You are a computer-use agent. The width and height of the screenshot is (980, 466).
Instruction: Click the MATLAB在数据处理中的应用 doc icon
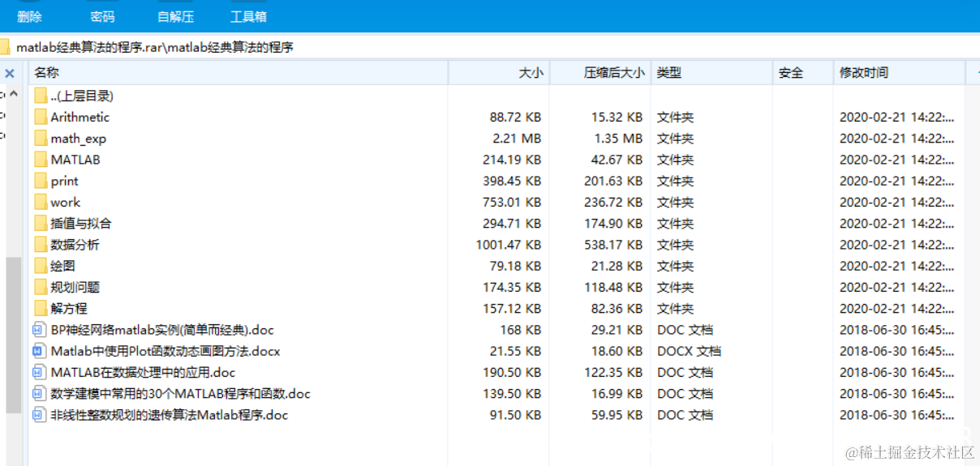[38, 372]
